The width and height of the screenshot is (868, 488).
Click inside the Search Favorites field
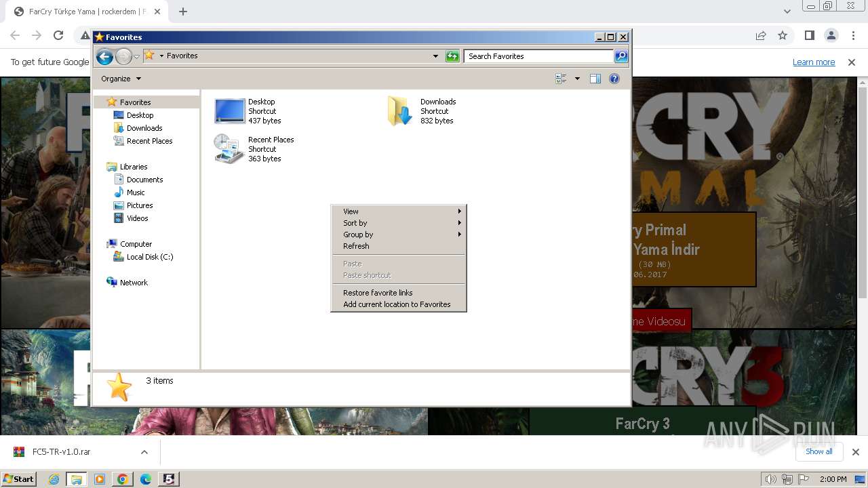tap(539, 56)
